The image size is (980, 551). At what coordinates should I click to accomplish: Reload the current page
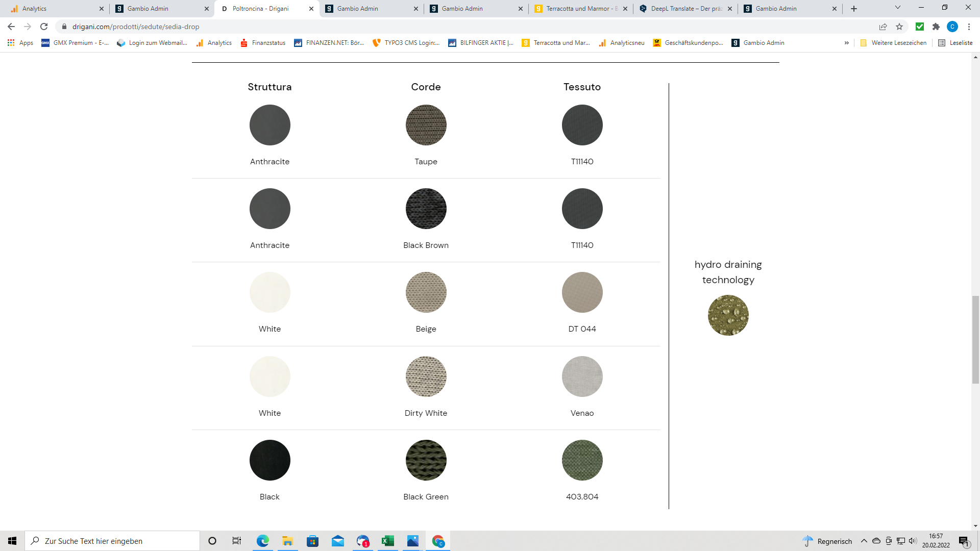[44, 27]
